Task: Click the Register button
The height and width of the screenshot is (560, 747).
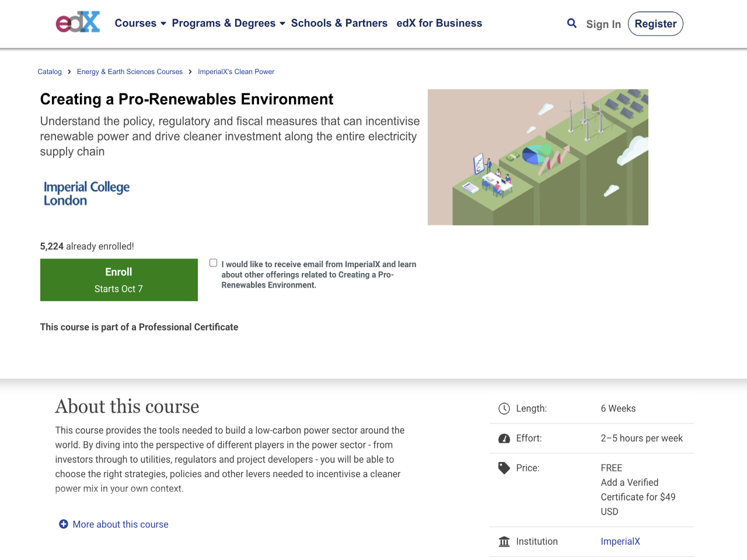Action: tap(655, 24)
